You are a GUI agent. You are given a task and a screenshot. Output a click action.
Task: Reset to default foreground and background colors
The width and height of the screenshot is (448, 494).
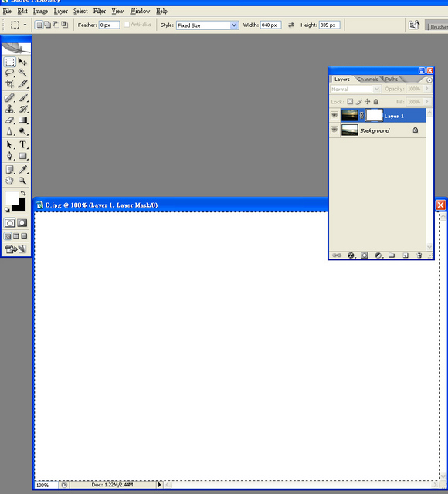[7, 209]
